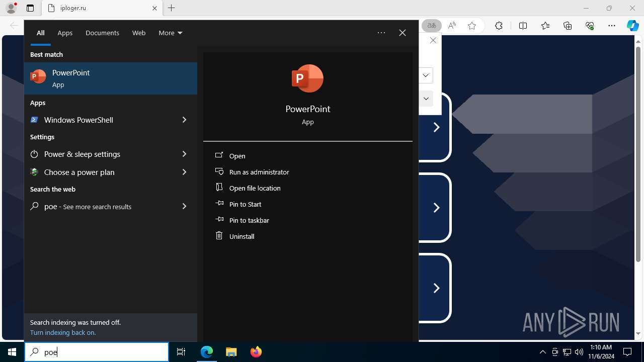Pin PowerPoint to Start
Image resolution: width=644 pixels, height=362 pixels.
[x=245, y=204]
